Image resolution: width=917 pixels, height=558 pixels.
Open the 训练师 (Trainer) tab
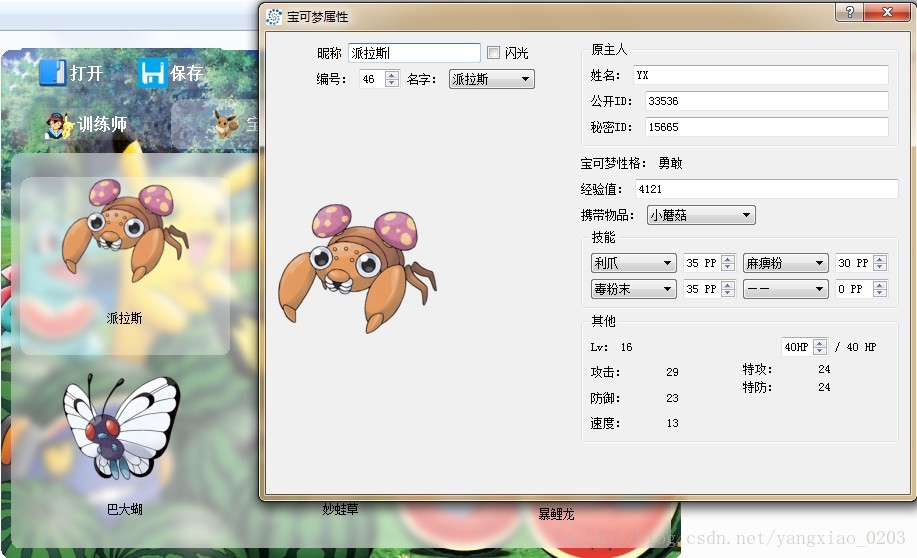(87, 125)
